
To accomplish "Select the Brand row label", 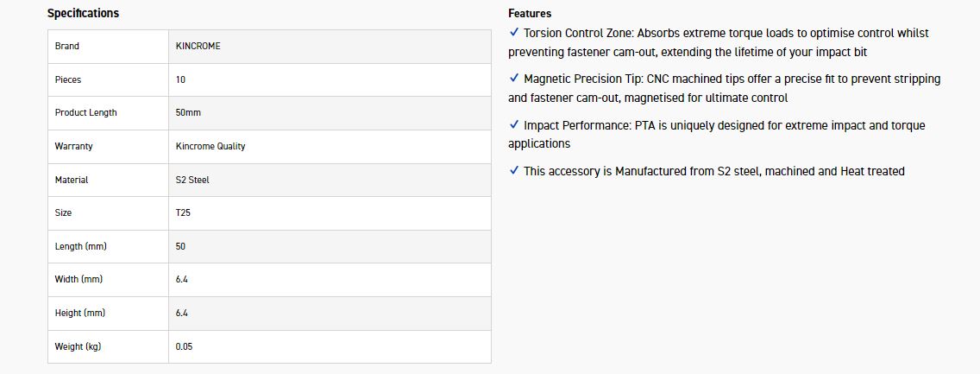I will tap(67, 46).
